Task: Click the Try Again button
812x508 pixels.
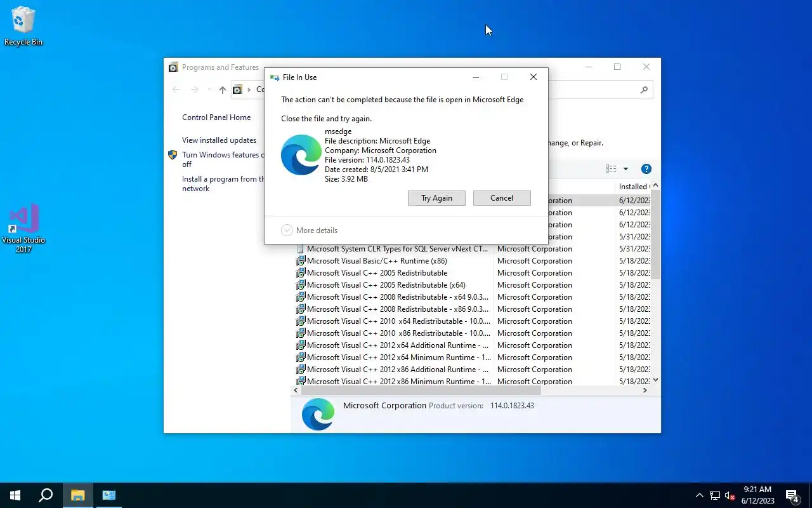Action: click(x=436, y=198)
